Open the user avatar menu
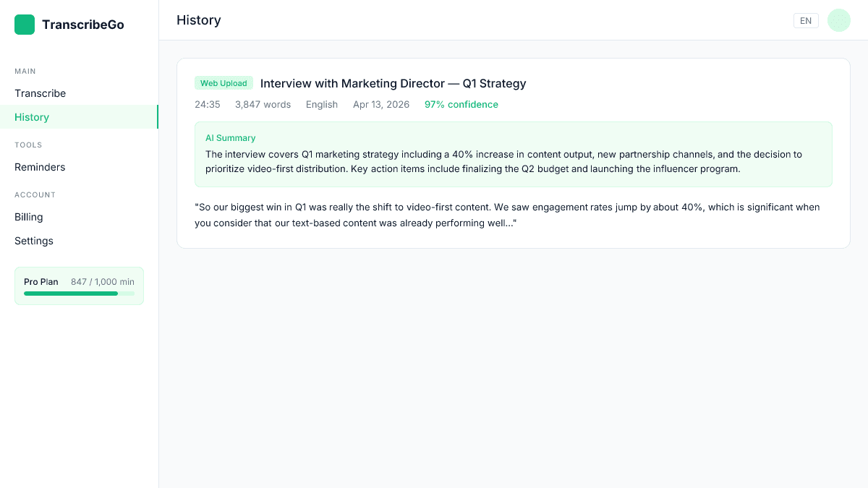Screen dimensions: 868x488 (x=838, y=20)
